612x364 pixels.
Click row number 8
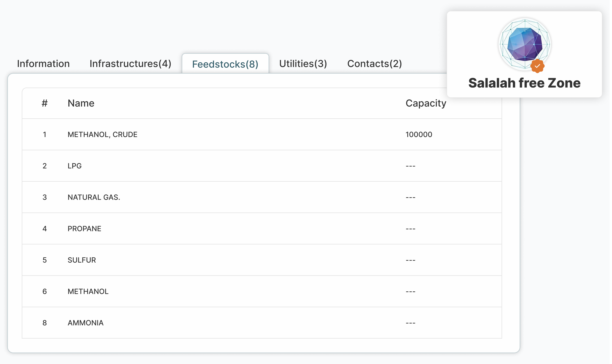point(45,323)
